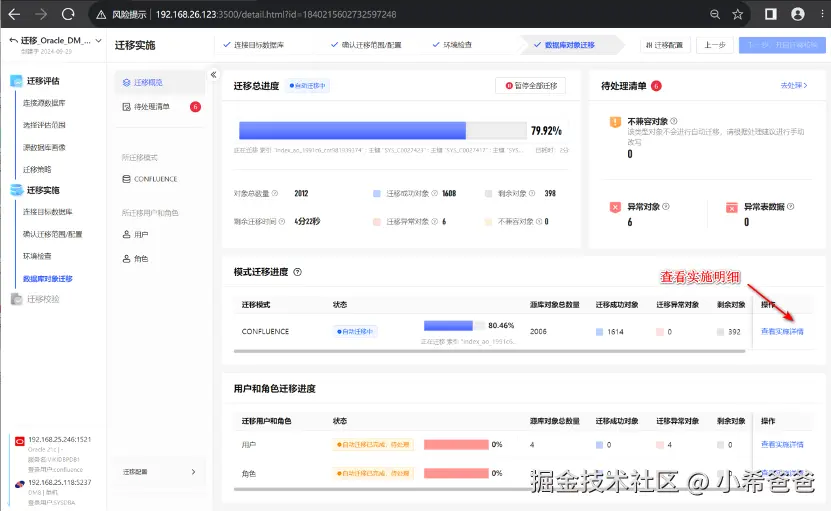Viewport: 832px width, 512px height.
Task: Open 迁移策略 in the sidebar
Action: click(x=37, y=170)
